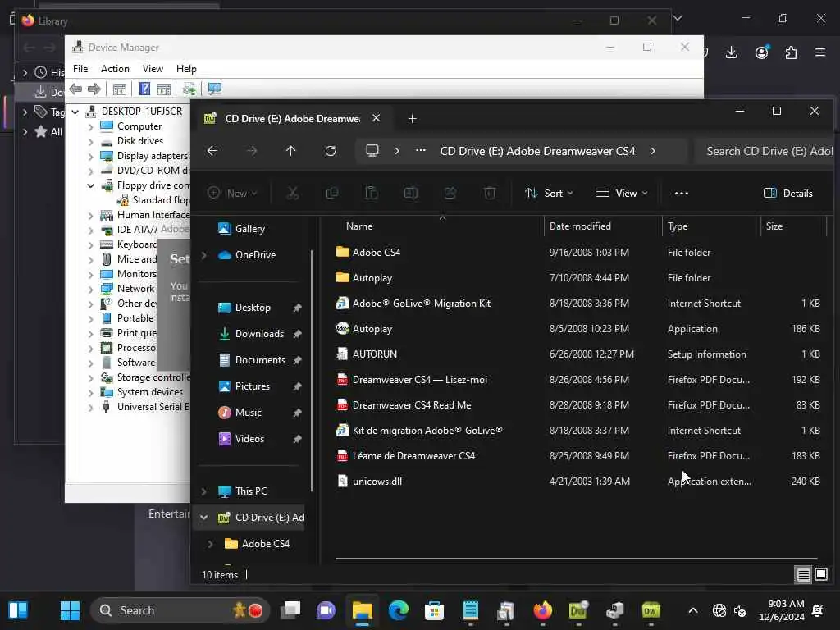
Task: Open Firefox hamburger menu
Action: (x=820, y=52)
